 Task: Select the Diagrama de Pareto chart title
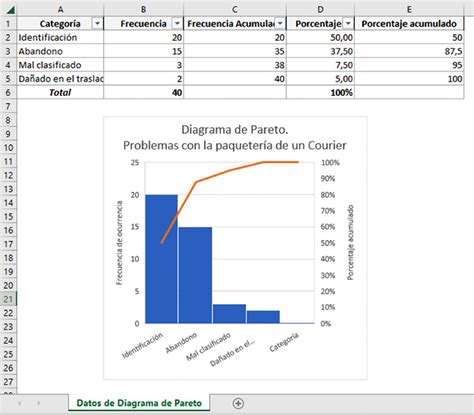point(235,137)
